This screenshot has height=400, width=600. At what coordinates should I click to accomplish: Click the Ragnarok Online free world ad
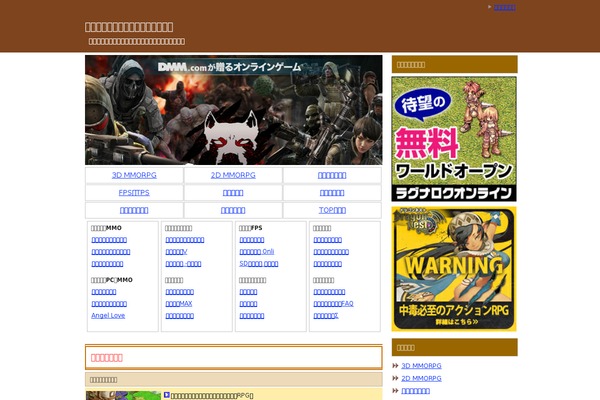(x=454, y=139)
